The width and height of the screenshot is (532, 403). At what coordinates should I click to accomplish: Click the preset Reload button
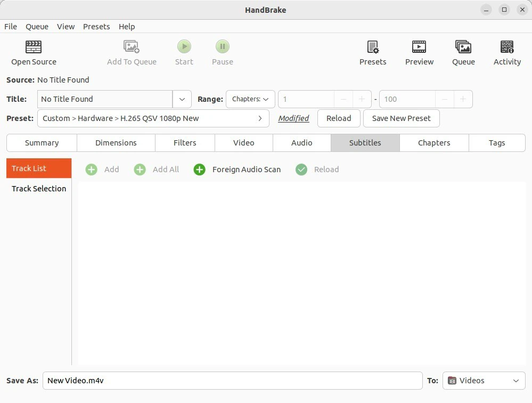click(x=339, y=118)
